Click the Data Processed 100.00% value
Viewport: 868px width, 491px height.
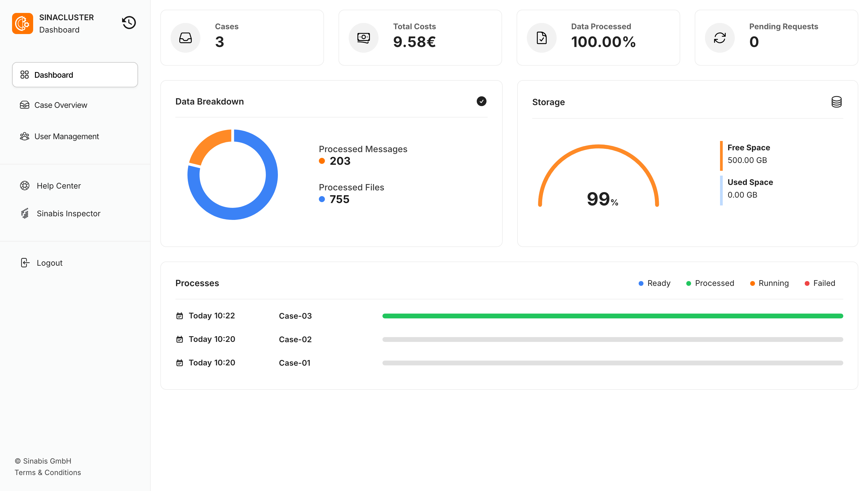click(x=603, y=42)
